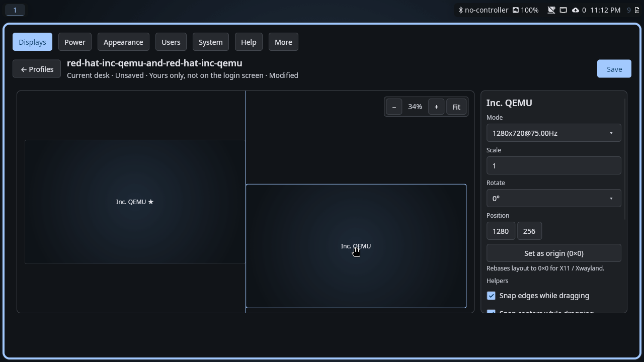Viewport: 644px width, 362px height.
Task: Click the Position X field showing 1280
Action: [x=501, y=231]
